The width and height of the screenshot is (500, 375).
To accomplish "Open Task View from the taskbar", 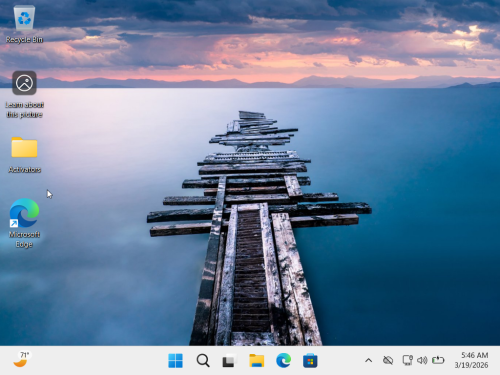I will tap(230, 360).
